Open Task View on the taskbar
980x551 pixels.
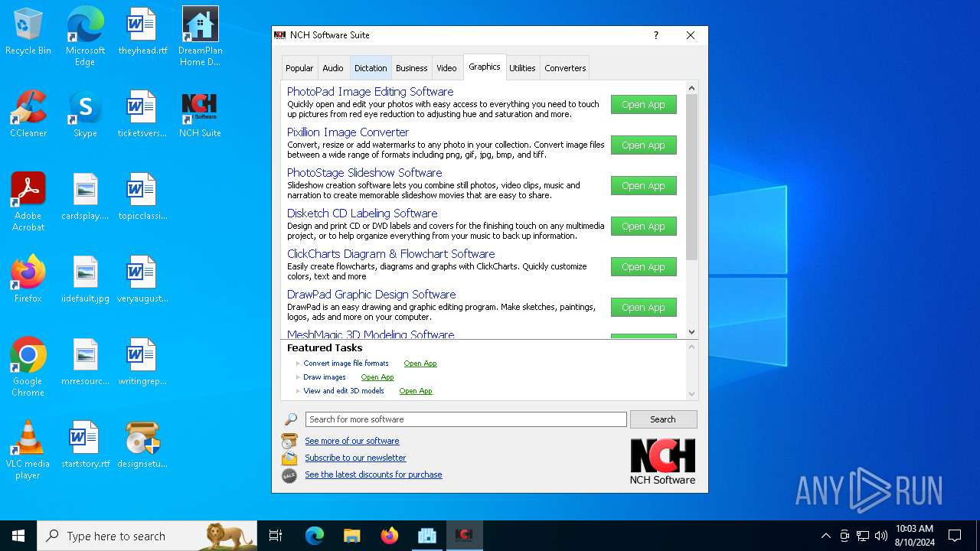(x=276, y=536)
